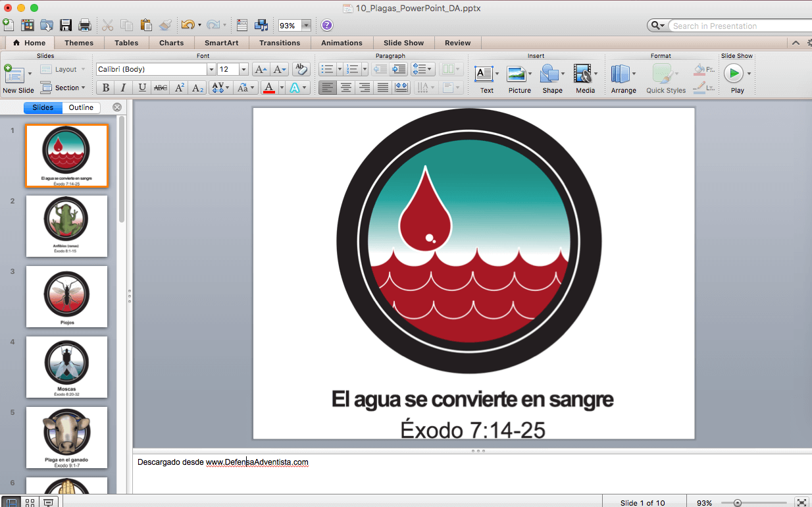
Task: Insert a Shape
Action: [551, 79]
